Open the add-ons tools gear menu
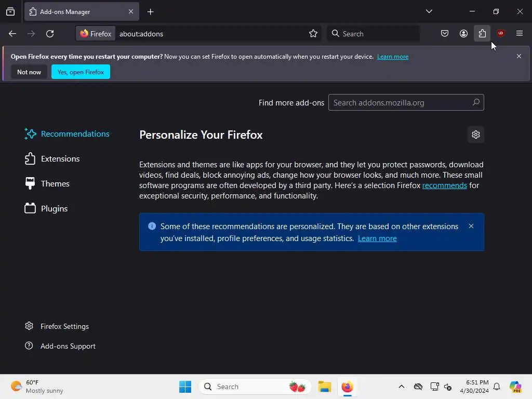The image size is (532, 399). 476,135
